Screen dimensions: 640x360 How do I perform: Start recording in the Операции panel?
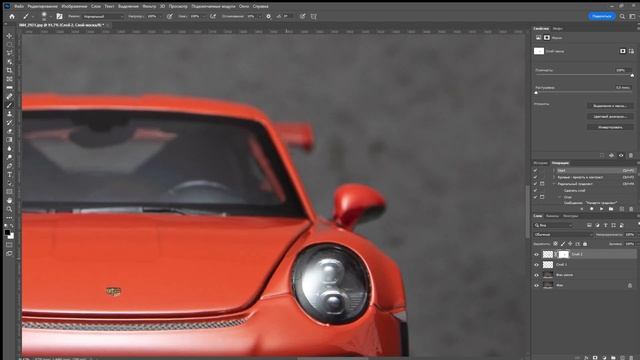[591, 209]
